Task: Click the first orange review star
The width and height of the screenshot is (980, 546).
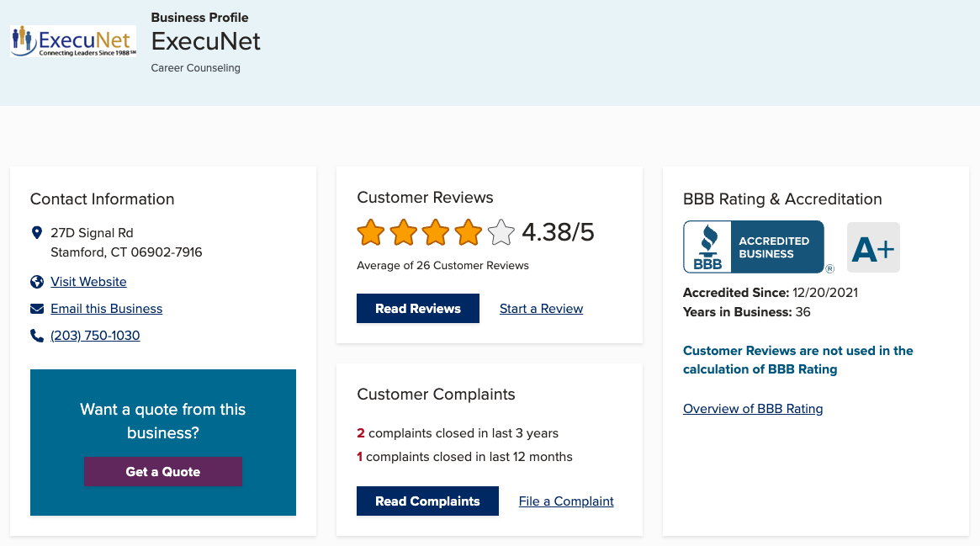Action: point(371,232)
